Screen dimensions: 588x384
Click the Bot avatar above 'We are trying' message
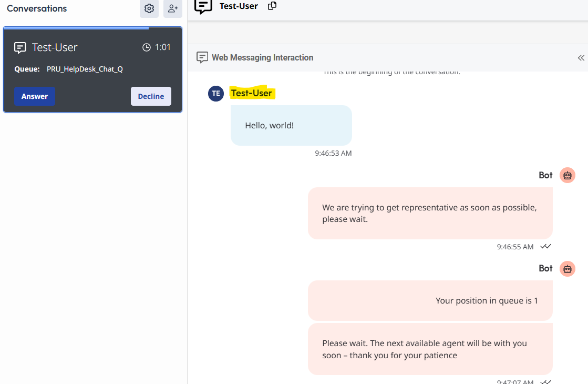pos(568,175)
